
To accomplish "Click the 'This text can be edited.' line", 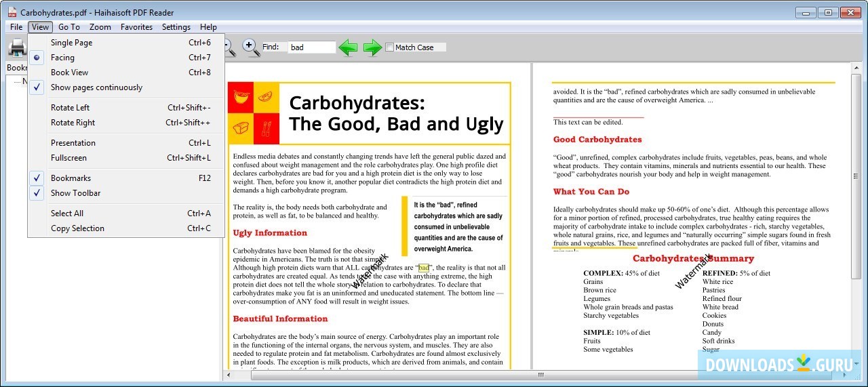I will pos(588,122).
